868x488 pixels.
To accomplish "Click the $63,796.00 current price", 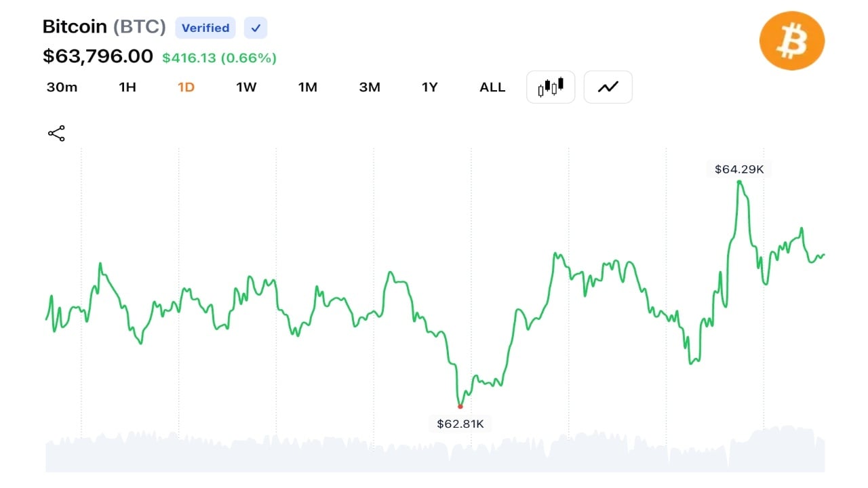I will tap(98, 56).
